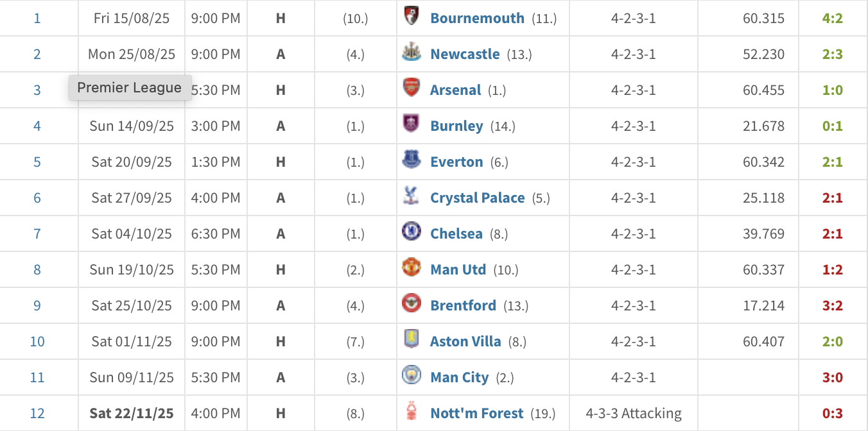Click the Burnley club crest icon
Image resolution: width=868 pixels, height=431 pixels.
[x=411, y=125]
